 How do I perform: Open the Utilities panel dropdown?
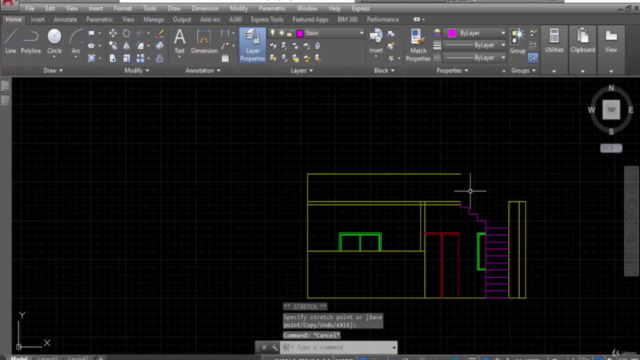pyautogui.click(x=554, y=71)
